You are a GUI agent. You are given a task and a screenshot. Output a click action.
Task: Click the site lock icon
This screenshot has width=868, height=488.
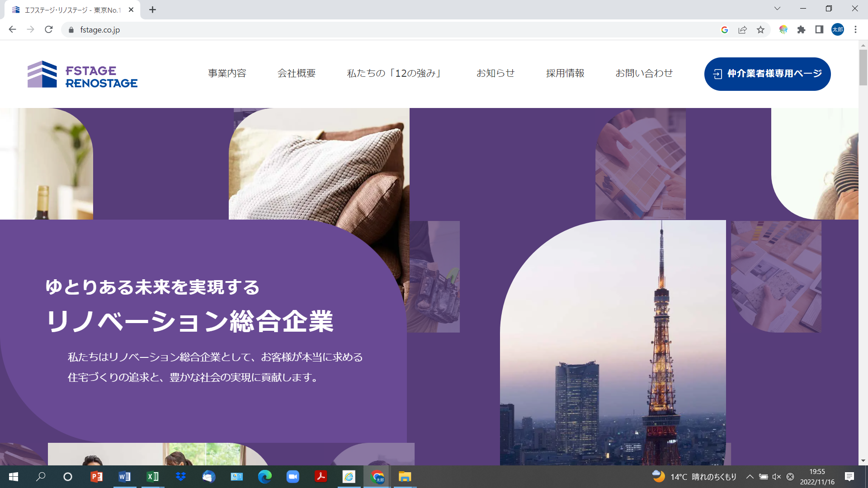coord(71,30)
